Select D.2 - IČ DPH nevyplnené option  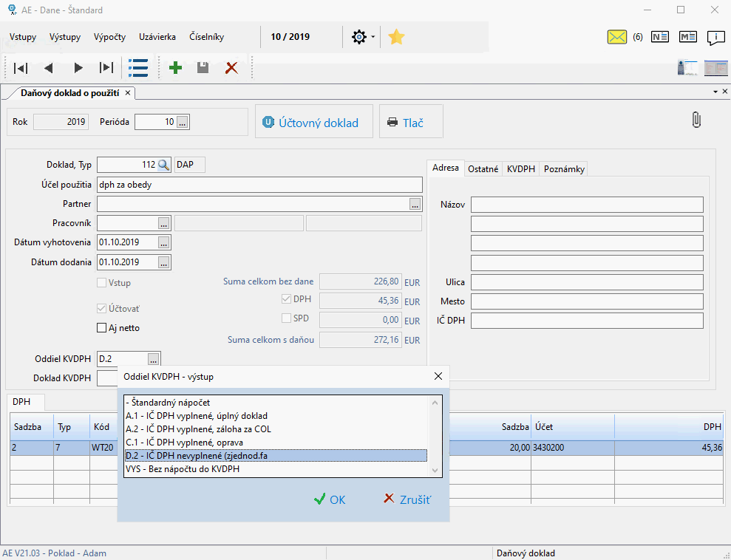coord(276,456)
